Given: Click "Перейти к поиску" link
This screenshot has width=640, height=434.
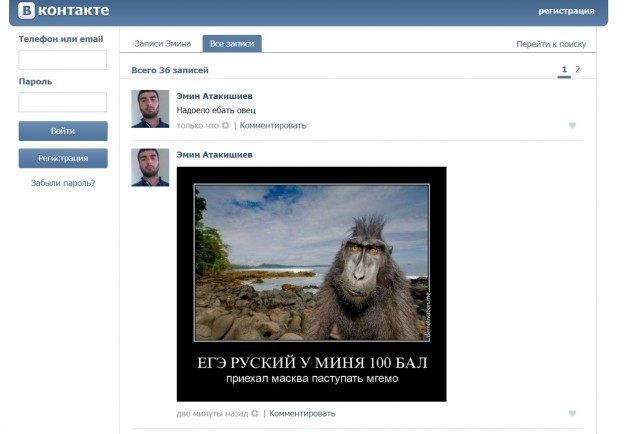Looking at the screenshot, I should (551, 44).
